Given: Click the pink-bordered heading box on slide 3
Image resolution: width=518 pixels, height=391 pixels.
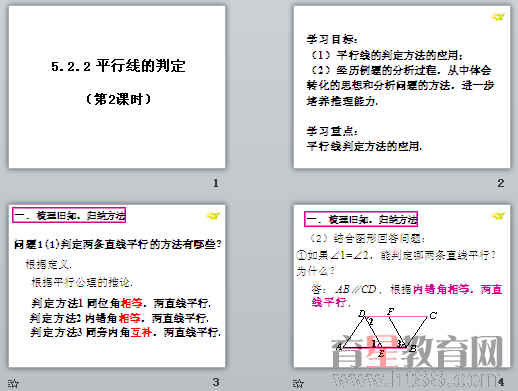Looking at the screenshot, I should pyautogui.click(x=69, y=215).
